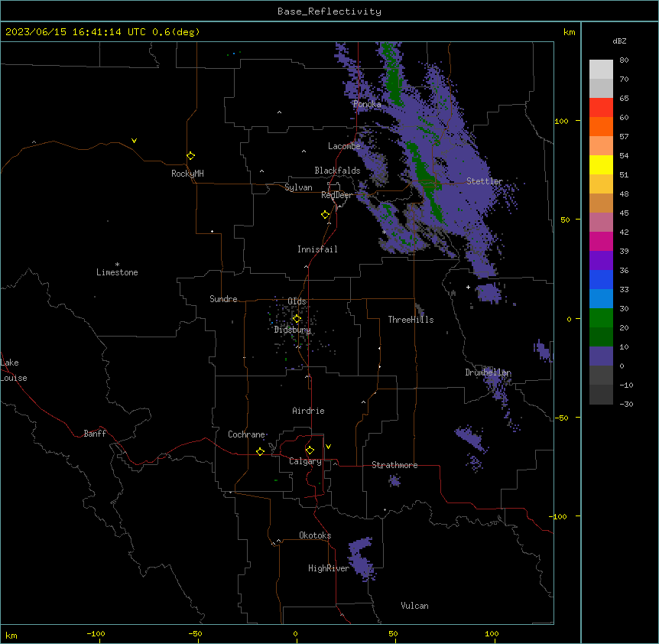The image size is (659, 644).
Task: Select the Ponoka city label
Action: (367, 104)
